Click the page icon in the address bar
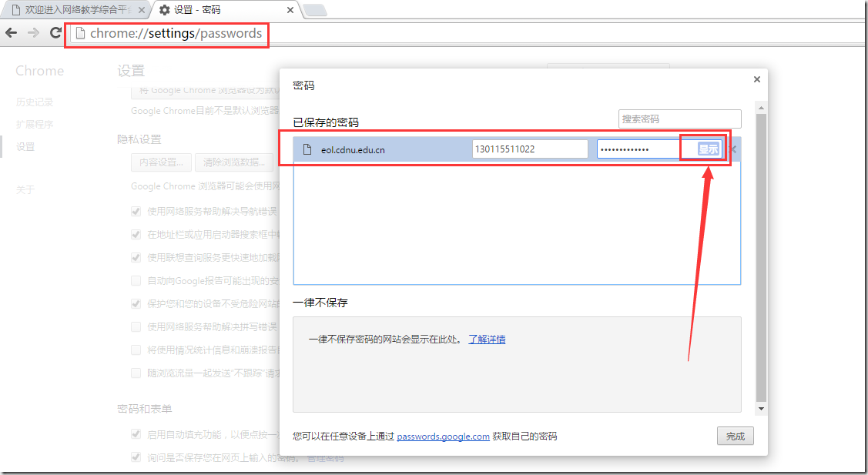Screen dimensions: 868x475 click(x=80, y=33)
